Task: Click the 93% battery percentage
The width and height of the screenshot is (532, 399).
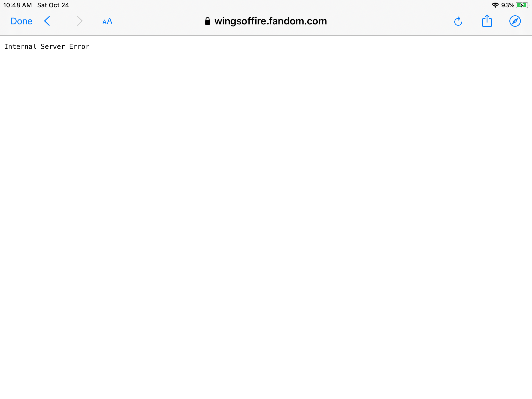Action: (x=508, y=5)
